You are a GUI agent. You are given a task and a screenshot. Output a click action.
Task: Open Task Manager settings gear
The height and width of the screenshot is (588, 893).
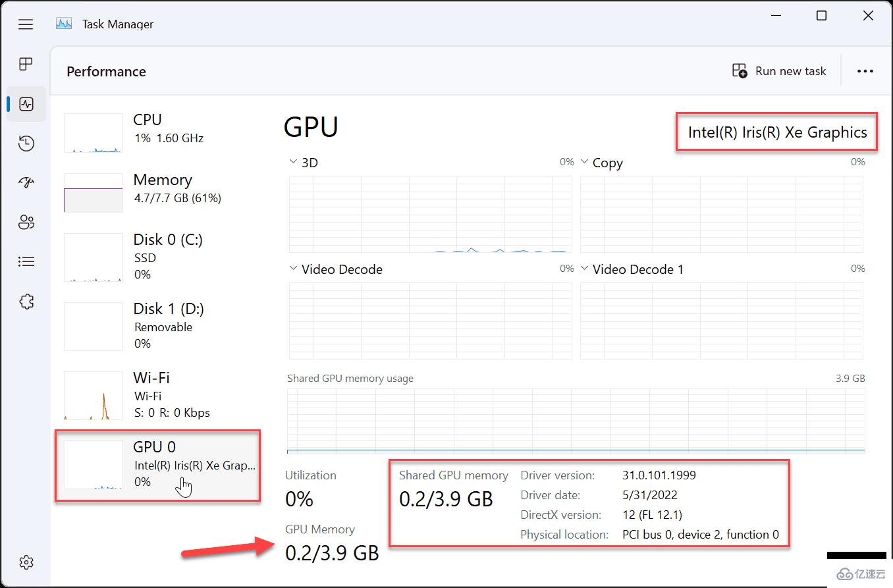click(26, 562)
